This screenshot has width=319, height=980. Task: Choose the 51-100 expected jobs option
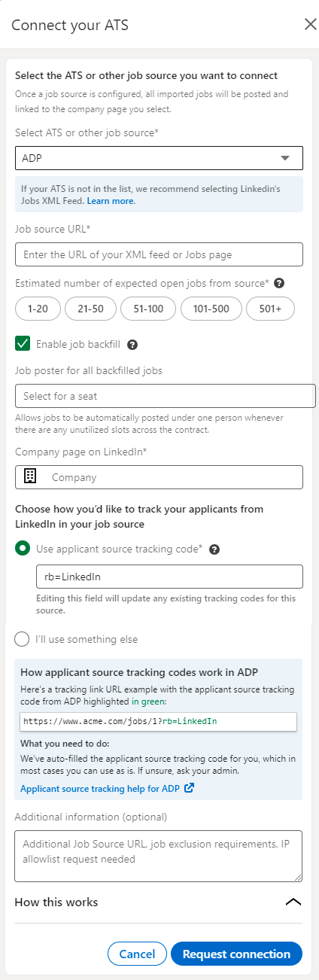point(145,309)
